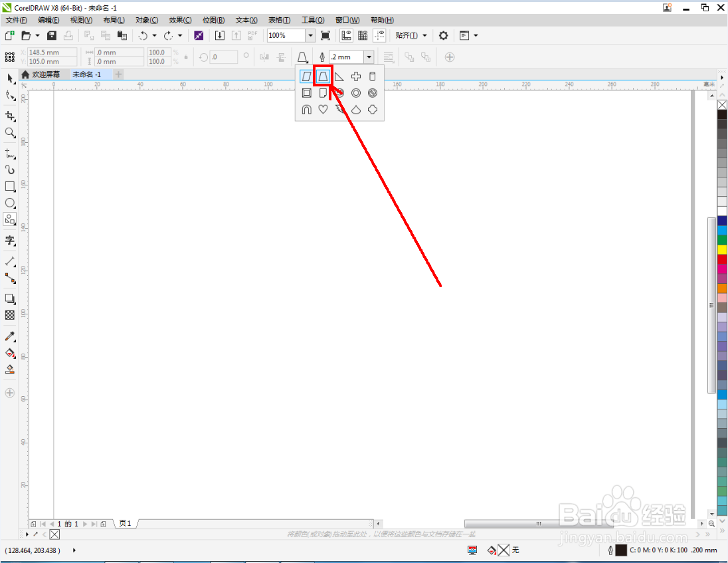This screenshot has height=563, width=728.
Task: Choose the right triangle perfect shape
Action: click(339, 76)
